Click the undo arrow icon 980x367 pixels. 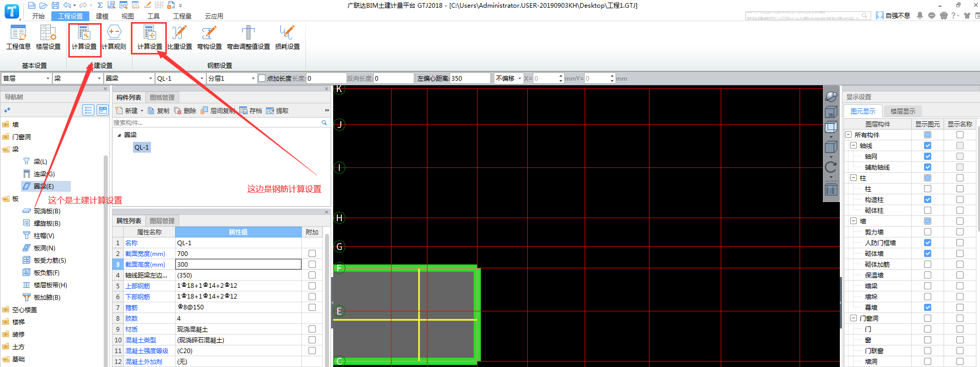click(x=67, y=5)
